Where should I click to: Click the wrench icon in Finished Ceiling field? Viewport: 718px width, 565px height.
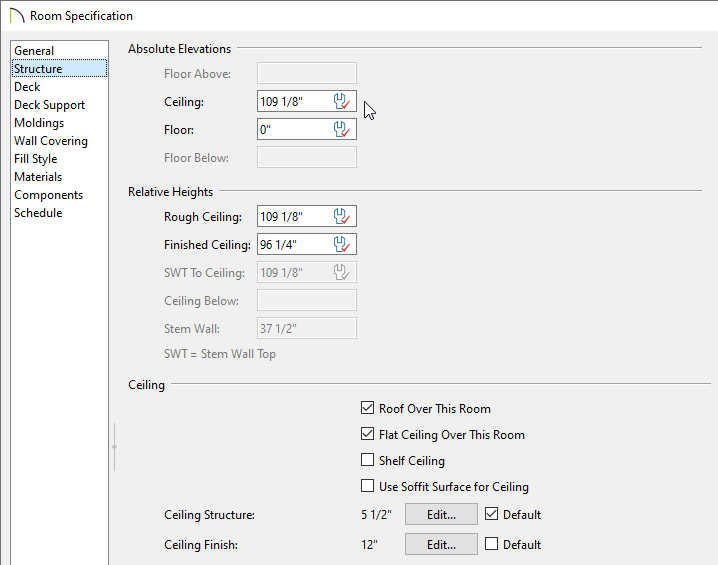(342, 244)
